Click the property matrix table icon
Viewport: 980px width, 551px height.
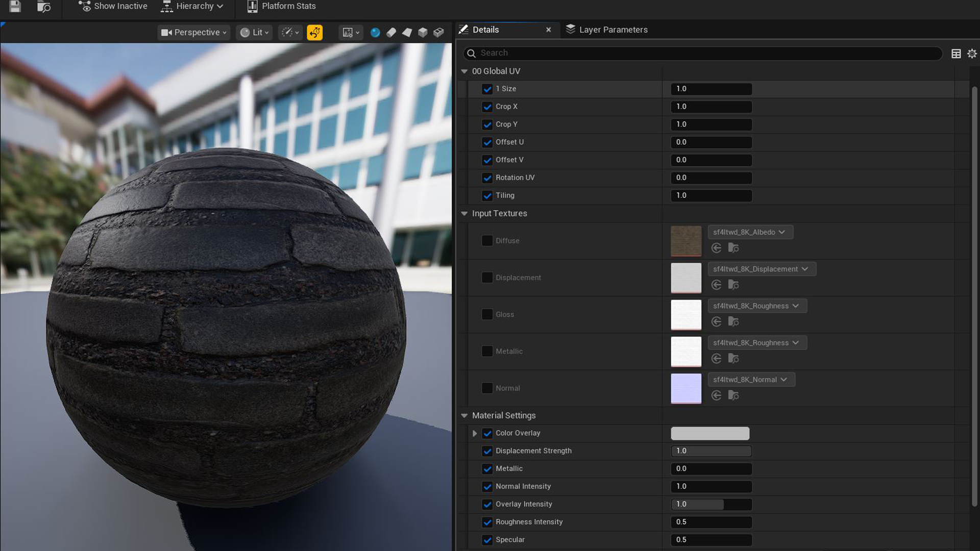pyautogui.click(x=956, y=54)
